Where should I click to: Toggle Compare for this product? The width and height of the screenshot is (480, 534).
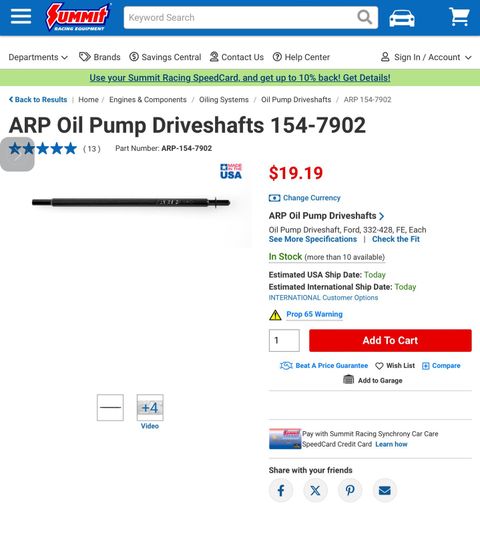point(441,365)
